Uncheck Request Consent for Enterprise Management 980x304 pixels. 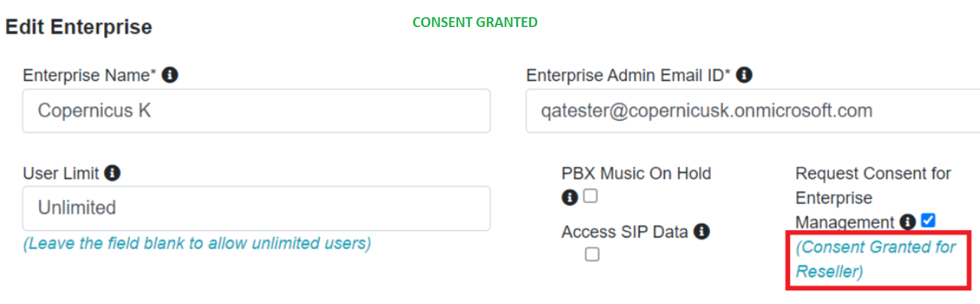point(929,221)
